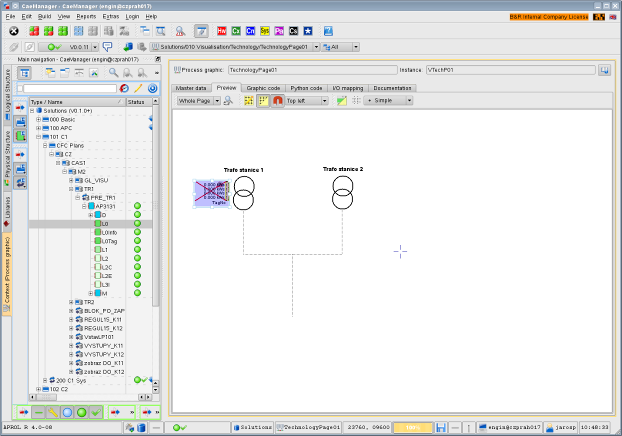The width and height of the screenshot is (622, 436).
Task: Click the yellow pencil edit filter icon
Action: (138, 88)
